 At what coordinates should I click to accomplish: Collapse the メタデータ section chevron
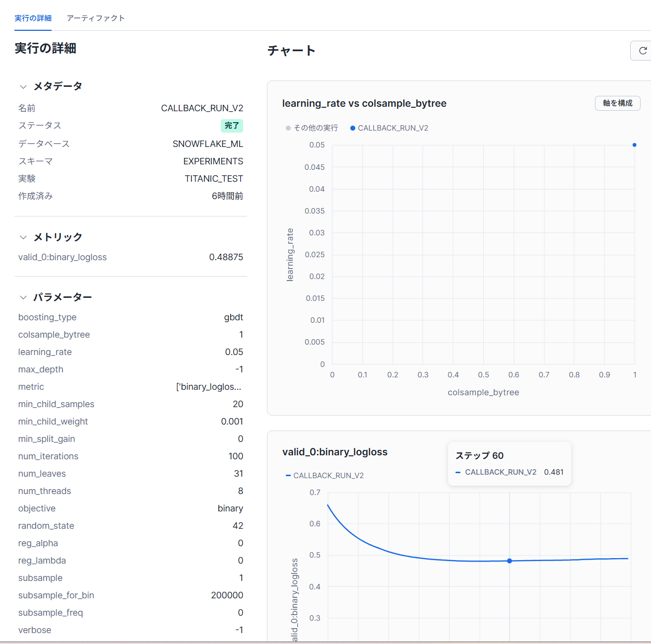pos(23,87)
